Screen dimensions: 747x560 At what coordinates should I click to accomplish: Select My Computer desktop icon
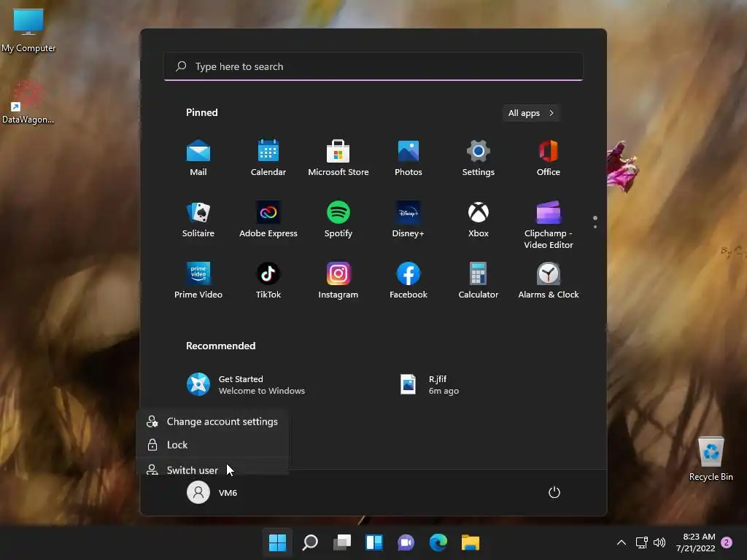click(x=28, y=31)
